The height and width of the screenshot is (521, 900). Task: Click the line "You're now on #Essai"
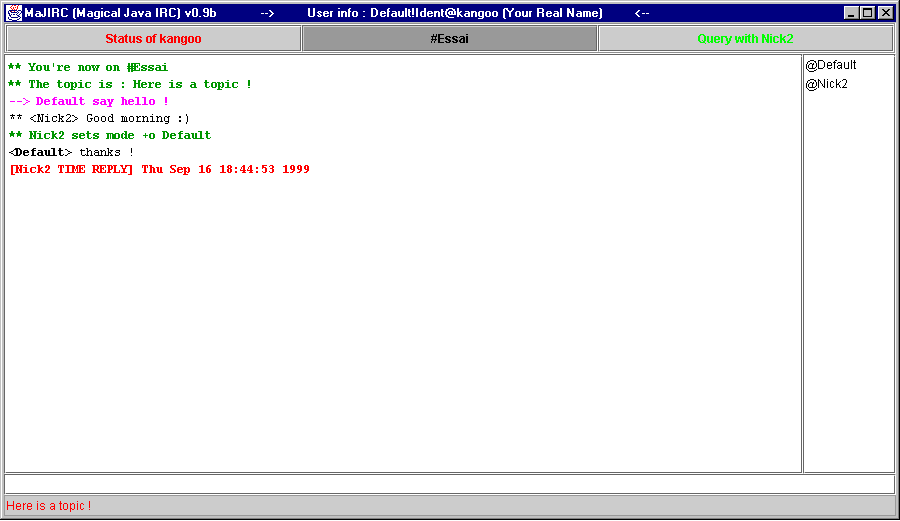tap(88, 67)
